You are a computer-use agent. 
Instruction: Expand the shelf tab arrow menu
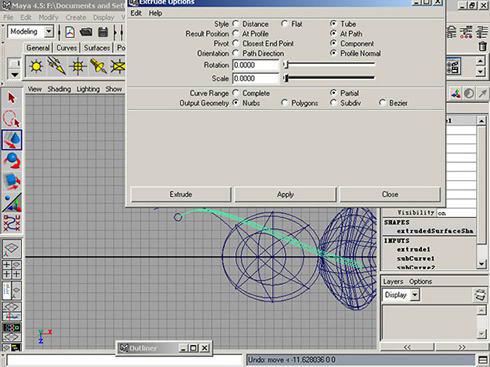coord(14,74)
